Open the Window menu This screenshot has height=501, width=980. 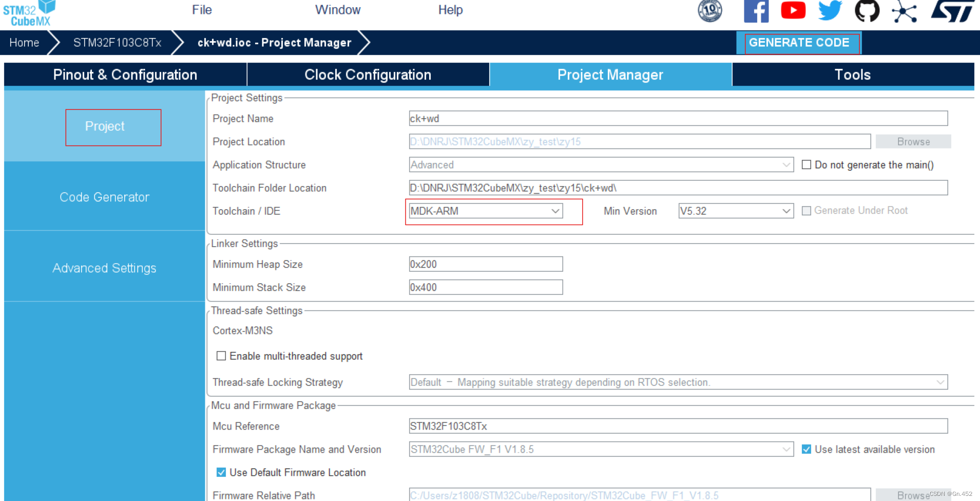click(338, 10)
